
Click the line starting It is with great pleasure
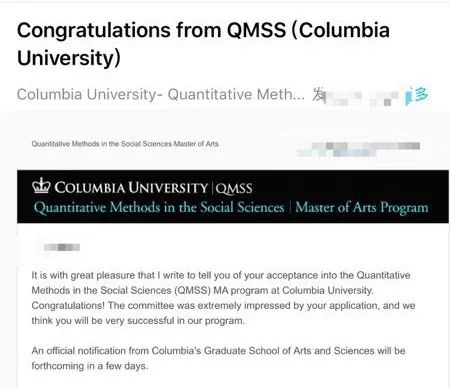tap(221, 275)
